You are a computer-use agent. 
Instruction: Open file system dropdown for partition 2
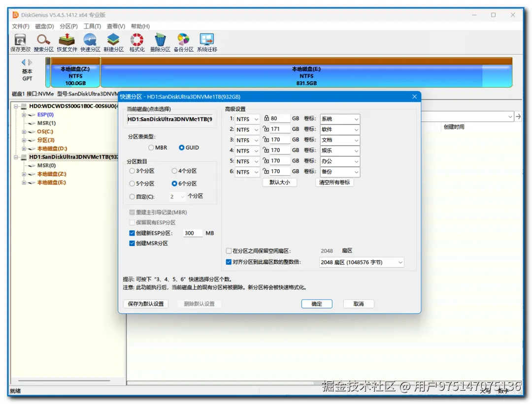(x=247, y=129)
